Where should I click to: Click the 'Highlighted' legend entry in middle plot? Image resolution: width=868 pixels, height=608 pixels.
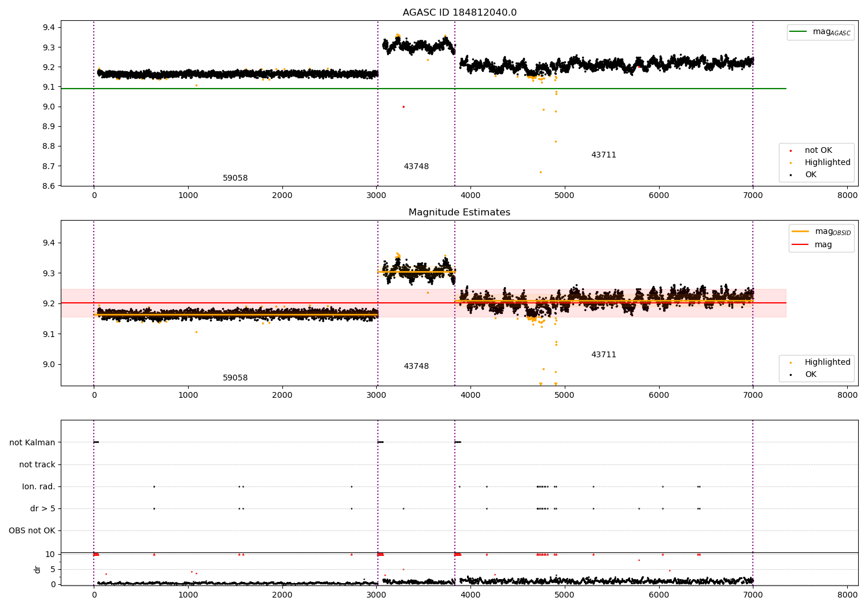click(x=821, y=362)
